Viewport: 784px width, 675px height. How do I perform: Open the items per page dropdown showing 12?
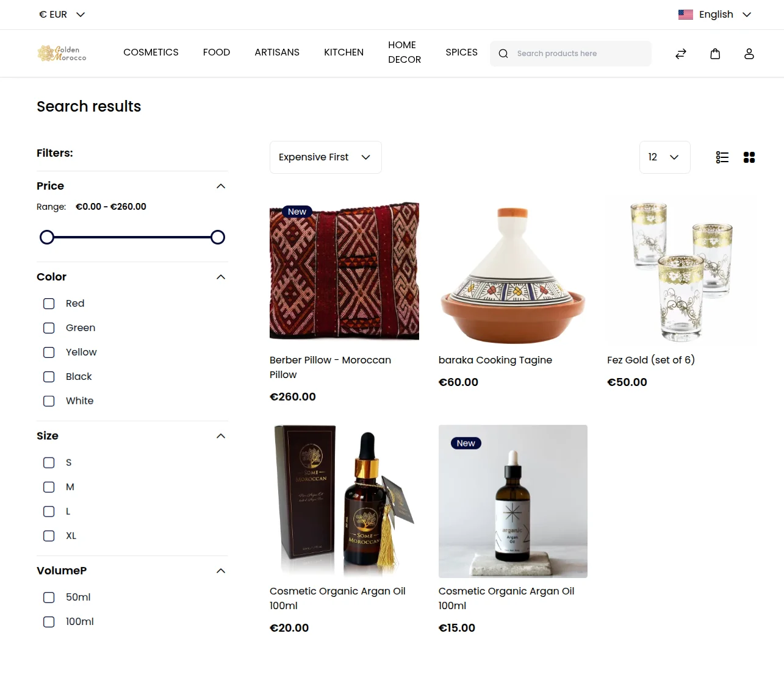(664, 157)
